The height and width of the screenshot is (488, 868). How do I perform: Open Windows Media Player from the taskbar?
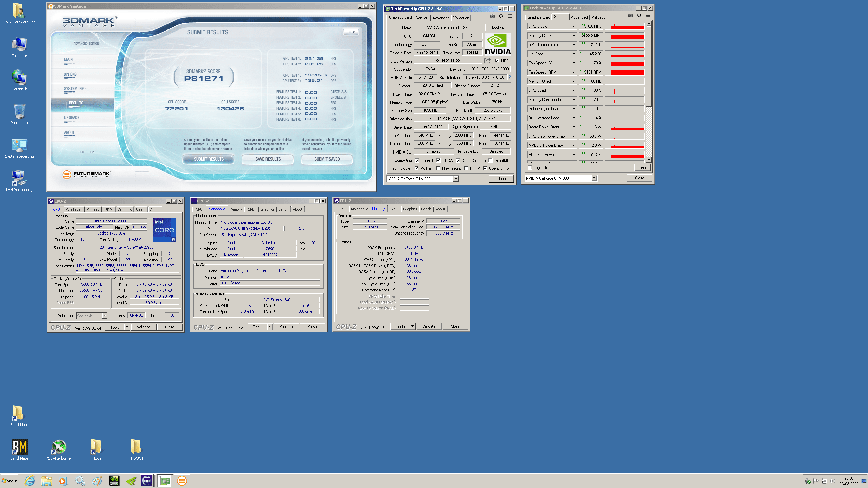coord(63,481)
